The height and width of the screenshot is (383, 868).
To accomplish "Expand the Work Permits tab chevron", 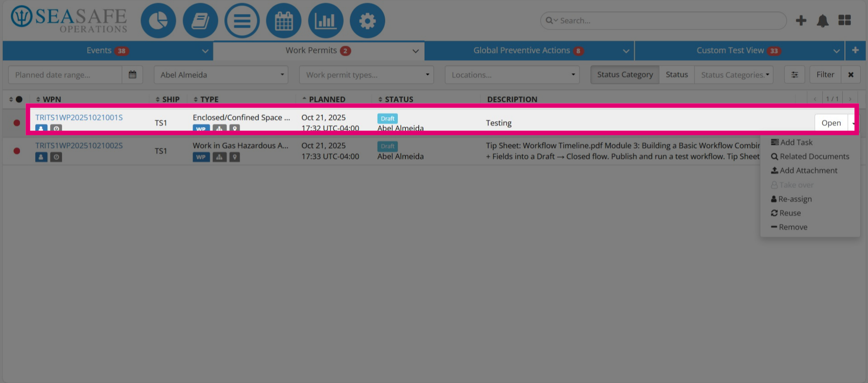I will 415,51.
